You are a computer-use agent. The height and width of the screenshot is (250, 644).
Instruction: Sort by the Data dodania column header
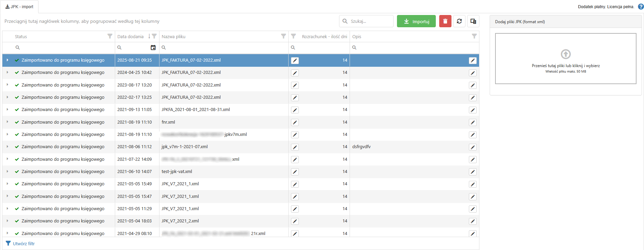click(x=131, y=36)
